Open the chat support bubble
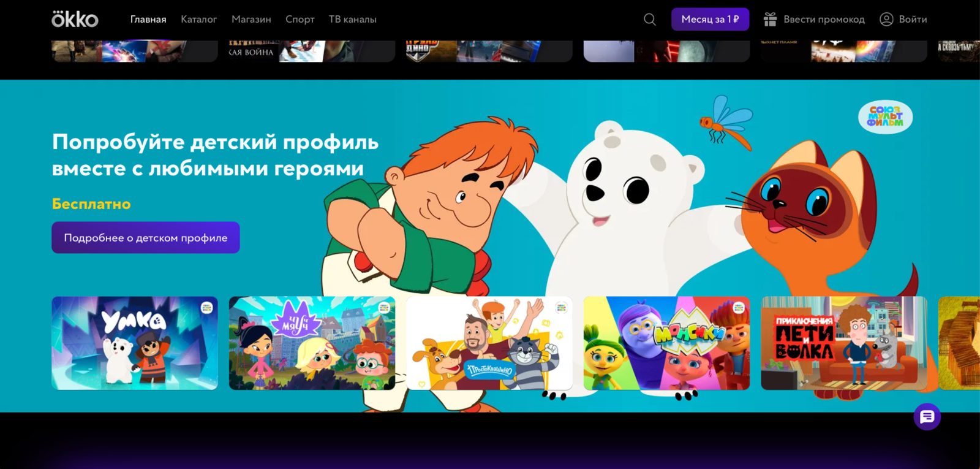Image resolution: width=980 pixels, height=469 pixels. 927,417
